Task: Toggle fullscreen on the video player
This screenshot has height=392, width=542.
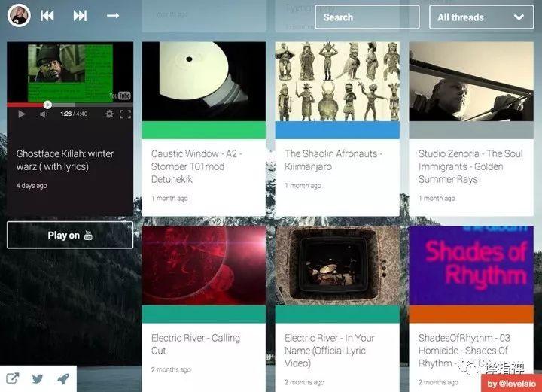Action: click(125, 114)
